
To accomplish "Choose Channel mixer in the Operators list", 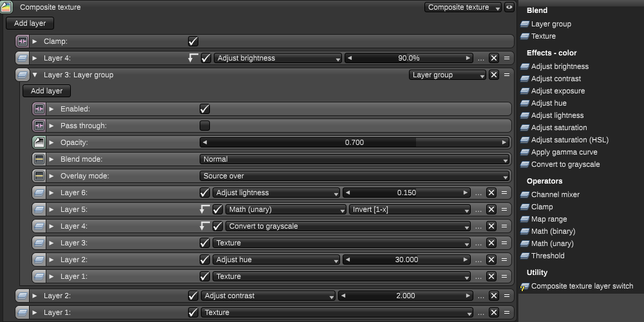I will pos(555,194).
